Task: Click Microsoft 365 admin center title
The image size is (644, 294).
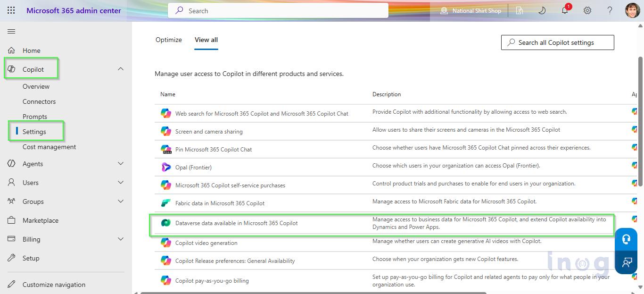Action: pos(74,10)
